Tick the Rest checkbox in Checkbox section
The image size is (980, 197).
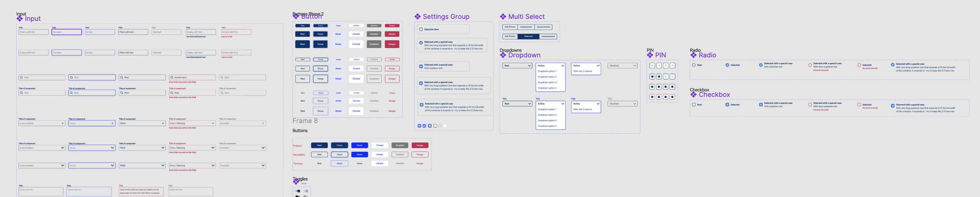[x=694, y=105]
